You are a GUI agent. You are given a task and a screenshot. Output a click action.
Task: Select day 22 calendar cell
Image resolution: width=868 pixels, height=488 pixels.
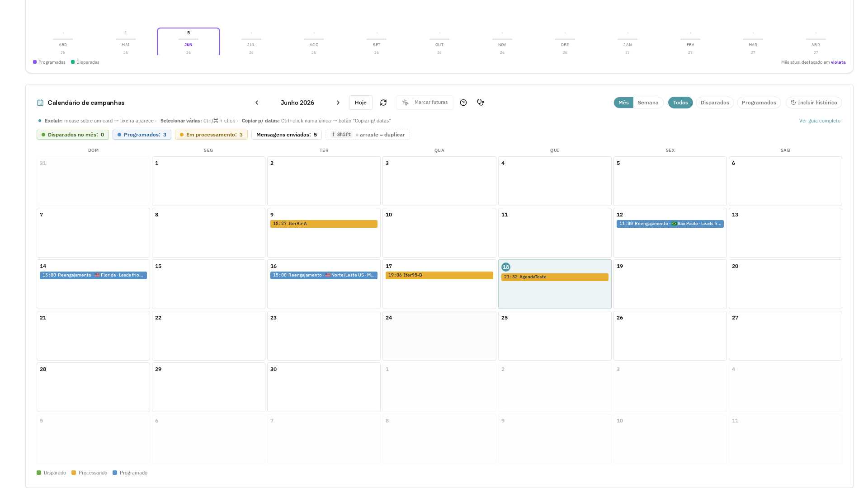tap(208, 336)
